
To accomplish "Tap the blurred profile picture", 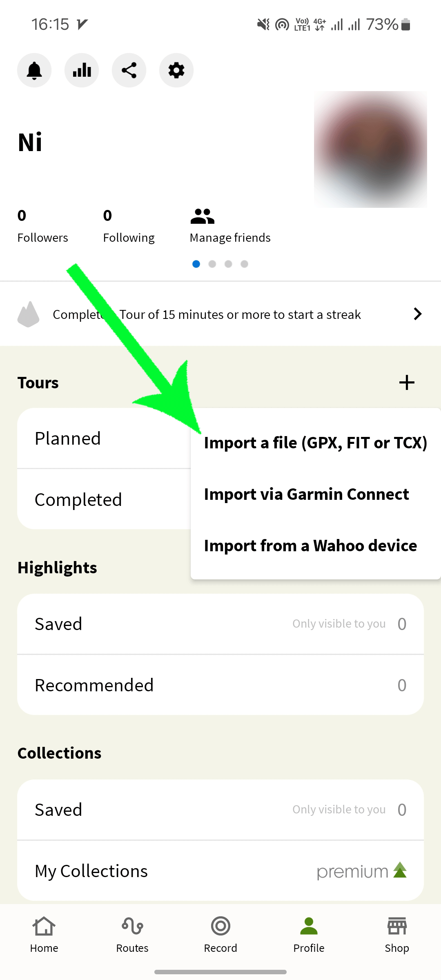I will pyautogui.click(x=370, y=149).
